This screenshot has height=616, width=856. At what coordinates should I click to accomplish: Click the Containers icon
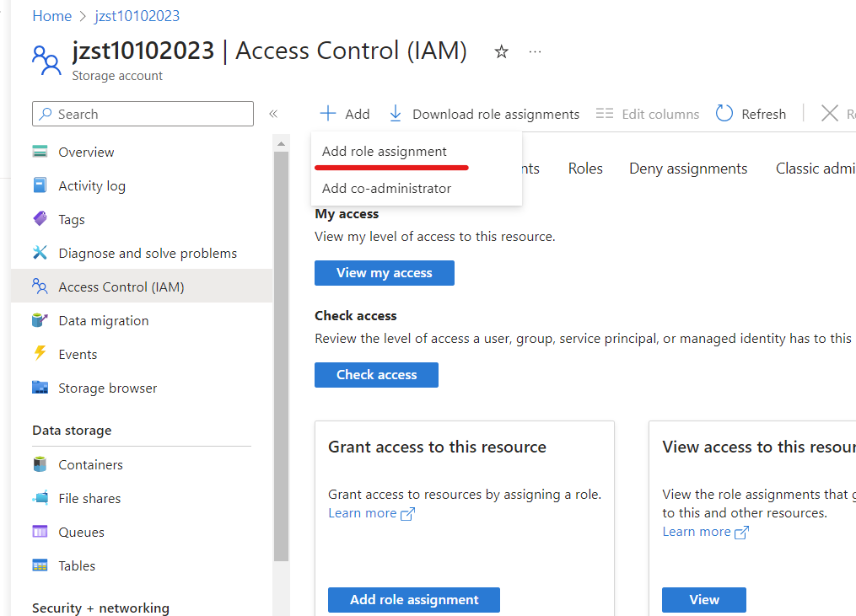click(x=40, y=464)
